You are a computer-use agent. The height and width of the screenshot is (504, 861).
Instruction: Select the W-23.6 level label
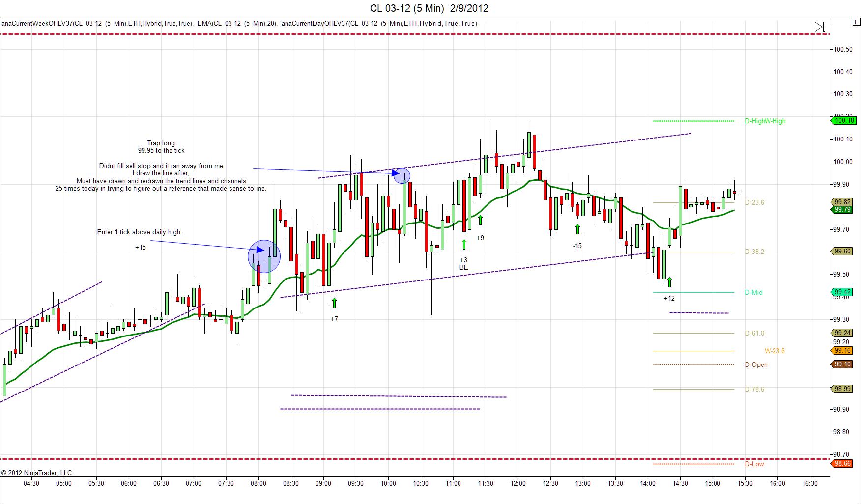(x=775, y=351)
